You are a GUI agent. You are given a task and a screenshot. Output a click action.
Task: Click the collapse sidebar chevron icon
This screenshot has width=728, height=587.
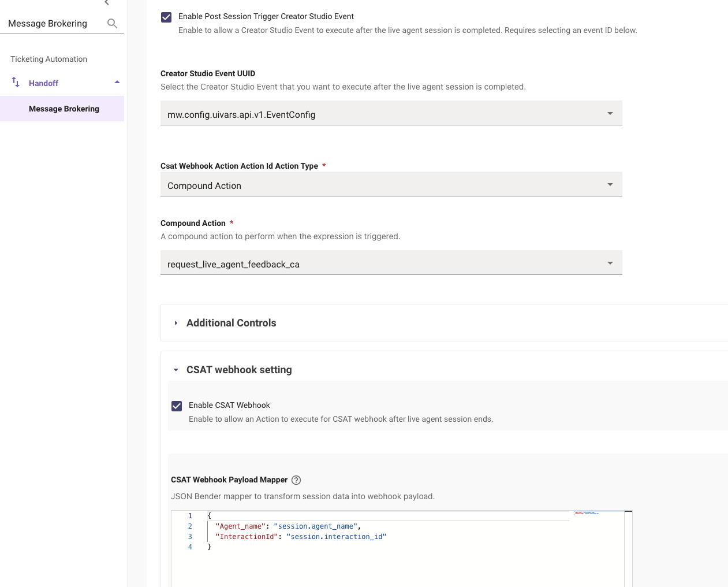107,3
